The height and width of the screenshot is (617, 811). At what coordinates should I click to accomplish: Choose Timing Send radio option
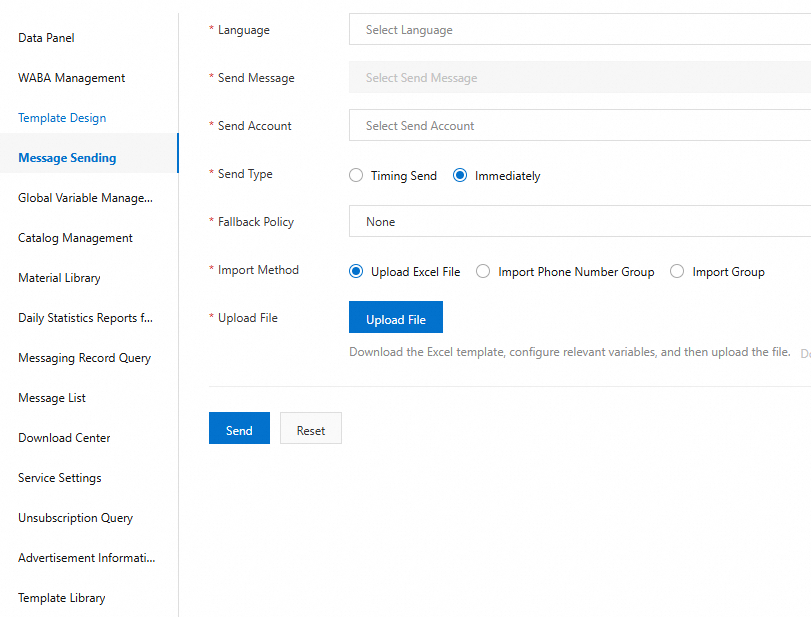coord(356,175)
